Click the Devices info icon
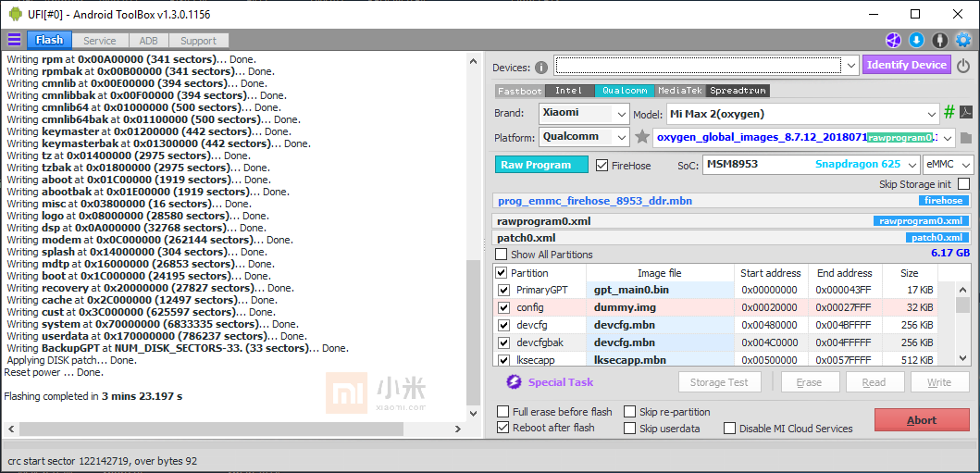The height and width of the screenshot is (473, 980). tap(541, 68)
